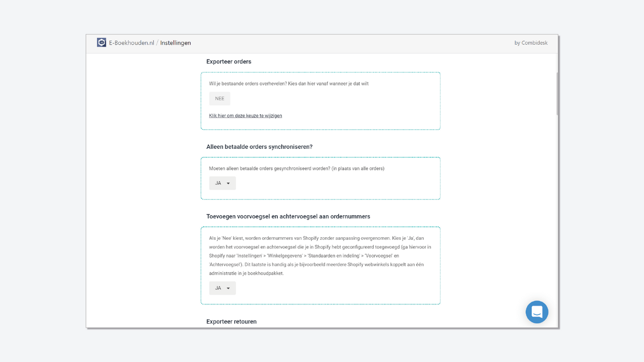Image resolution: width=644 pixels, height=362 pixels.
Task: Click the Instellingen breadcrumb entry
Action: click(175, 43)
